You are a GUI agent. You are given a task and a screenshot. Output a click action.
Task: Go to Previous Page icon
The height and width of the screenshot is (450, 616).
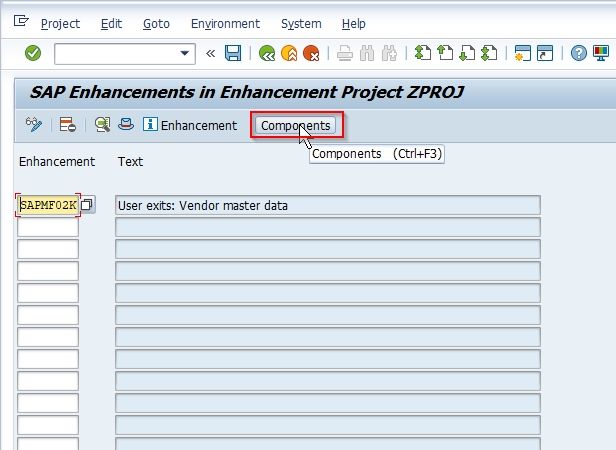pos(445,53)
